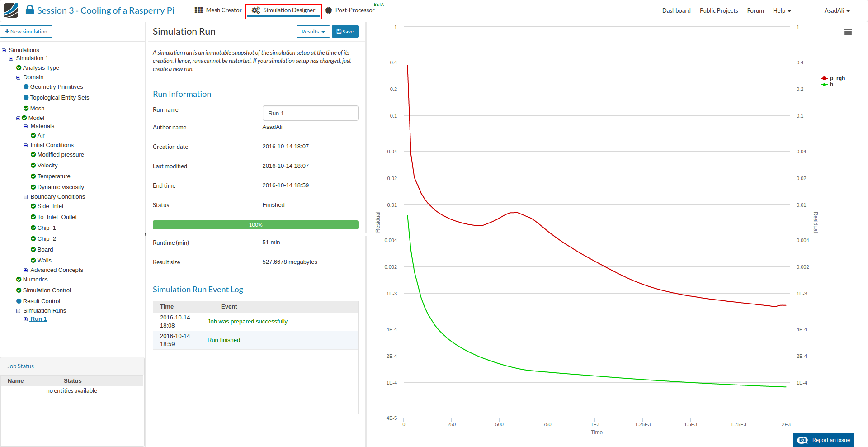Click the Run name input field

tap(310, 113)
